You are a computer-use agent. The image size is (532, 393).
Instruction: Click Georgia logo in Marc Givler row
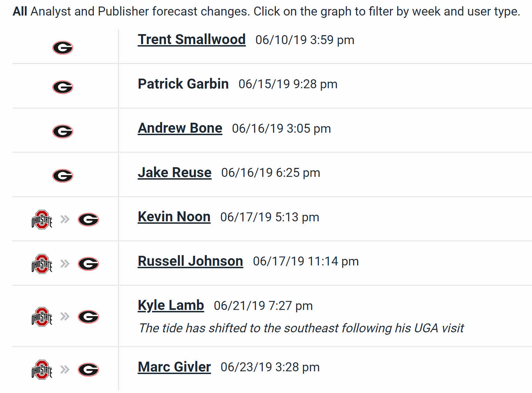88,370
